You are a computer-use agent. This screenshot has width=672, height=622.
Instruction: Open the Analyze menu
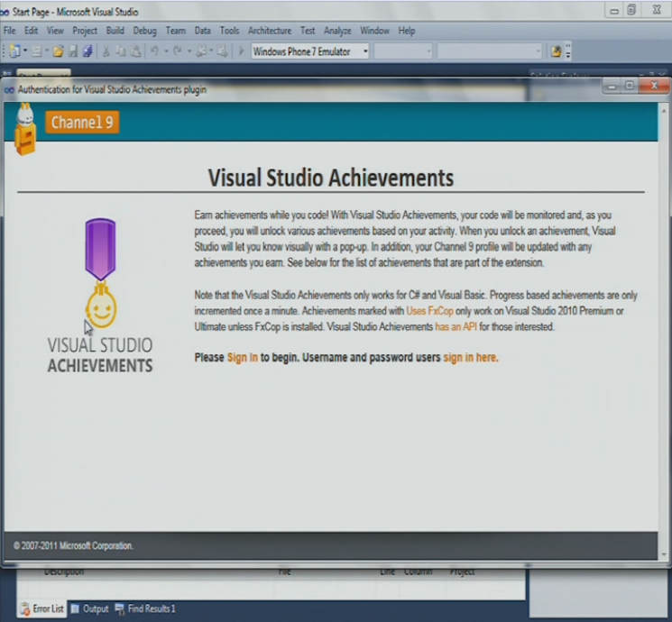tap(337, 31)
